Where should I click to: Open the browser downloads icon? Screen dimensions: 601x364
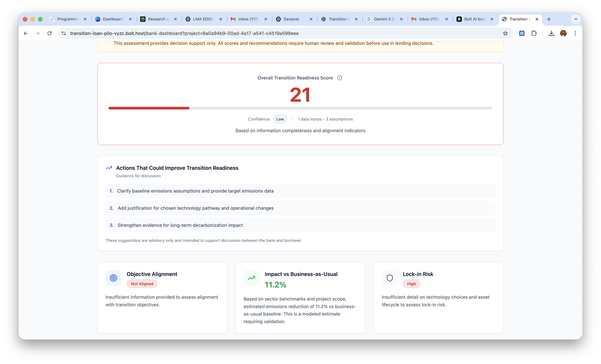coord(551,33)
